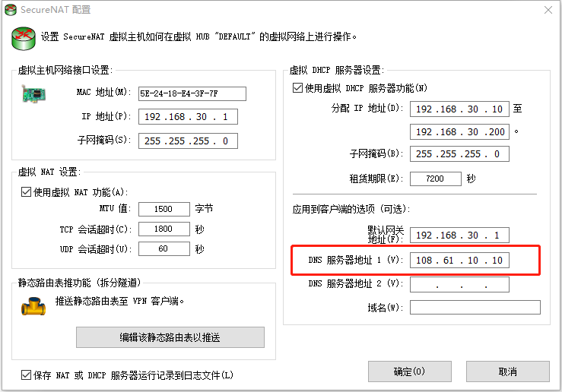Click the 租赁期限 7200 field
Viewport: 562px width, 392px height.
click(436, 179)
